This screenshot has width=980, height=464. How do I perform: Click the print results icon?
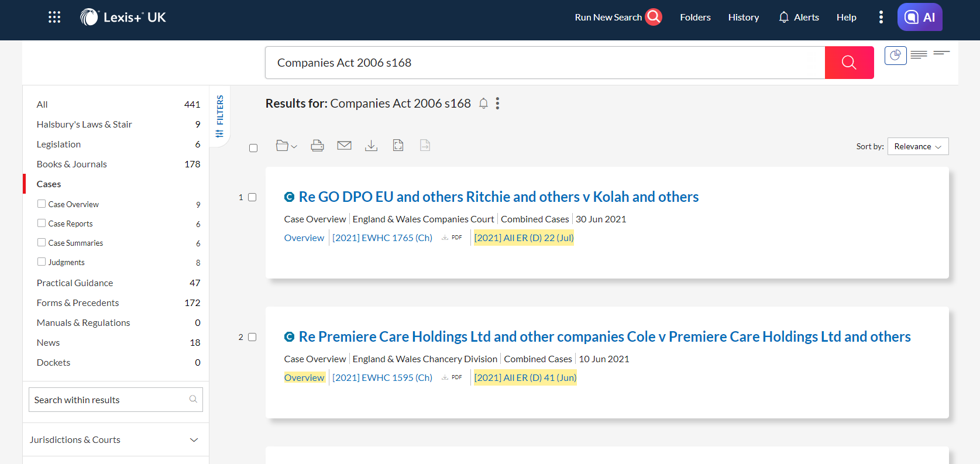[317, 146]
